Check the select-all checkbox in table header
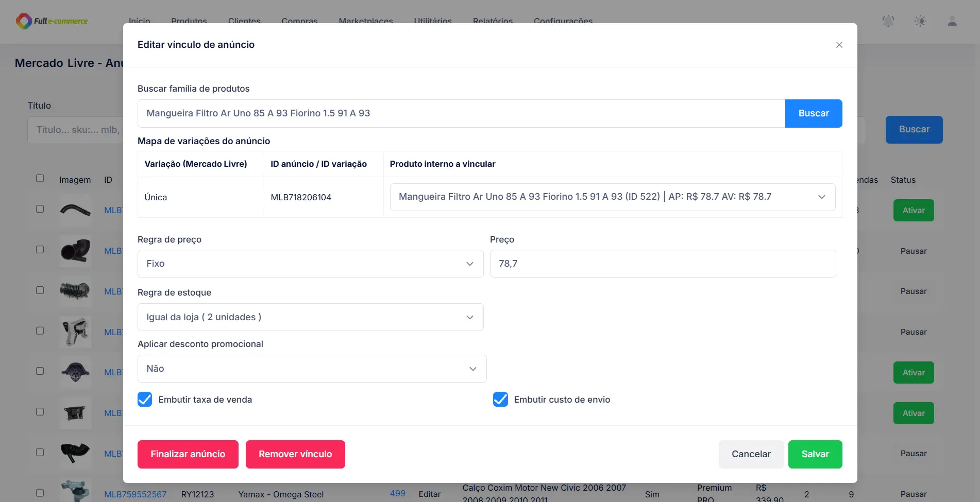 (x=40, y=178)
